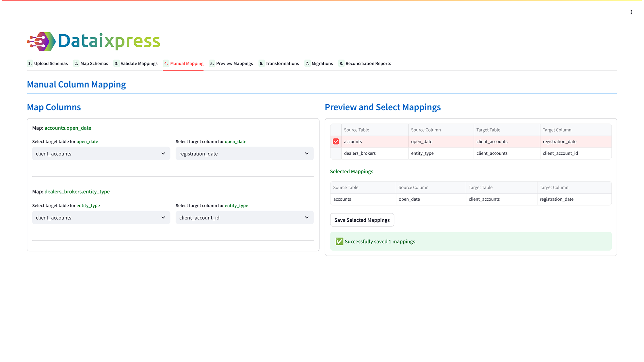
Task: Uncheck the accounts open_date mapping row
Action: coord(336,141)
